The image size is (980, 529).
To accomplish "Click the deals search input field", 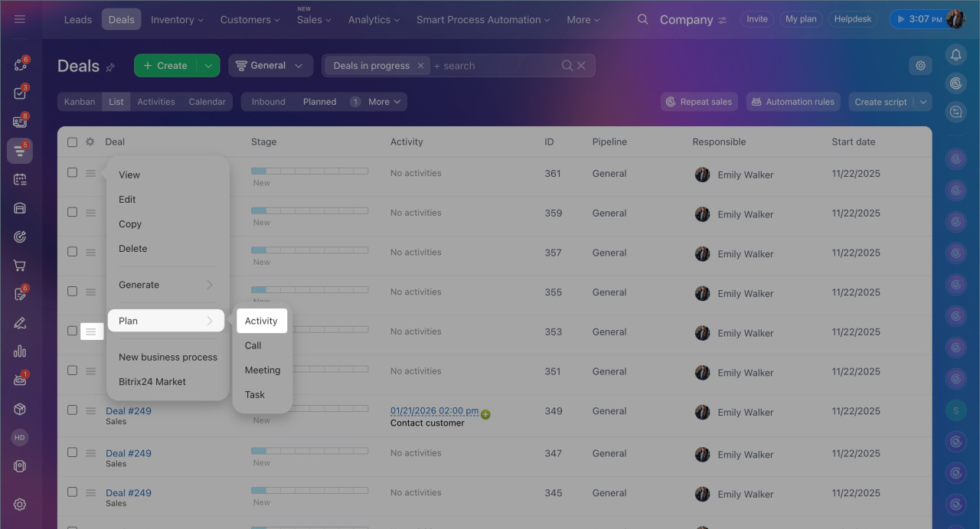I will click(x=495, y=66).
